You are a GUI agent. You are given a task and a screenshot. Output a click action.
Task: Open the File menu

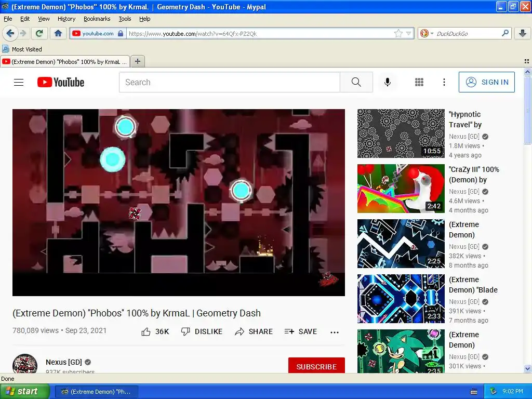[8, 19]
